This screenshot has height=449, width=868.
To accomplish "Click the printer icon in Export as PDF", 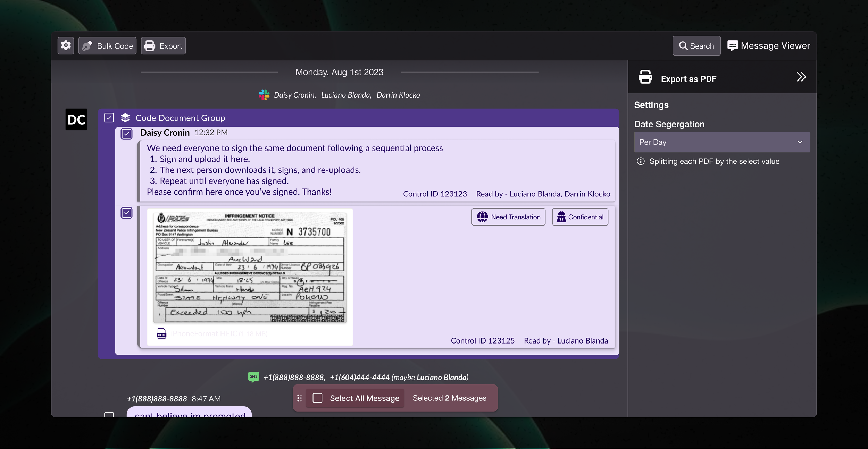I will 645,77.
